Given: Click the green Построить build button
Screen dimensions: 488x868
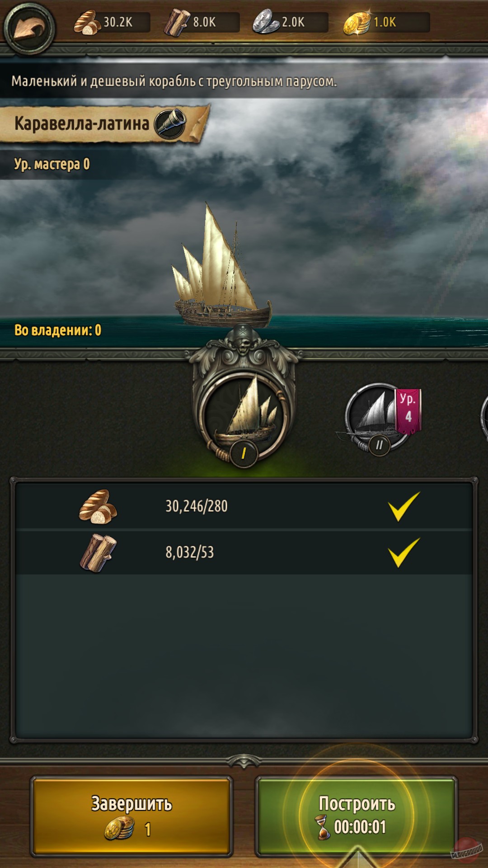Looking at the screenshot, I should click(x=357, y=816).
